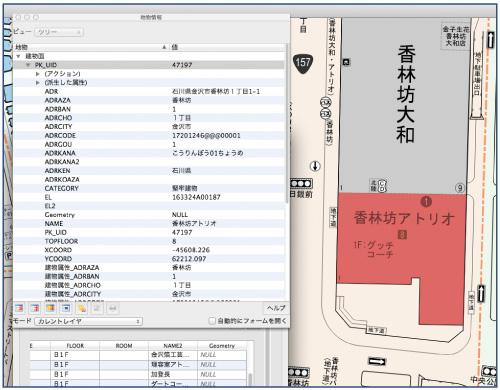Select the 建物属性_ADRAZA row
The height and width of the screenshot is (390, 500).
149,267
